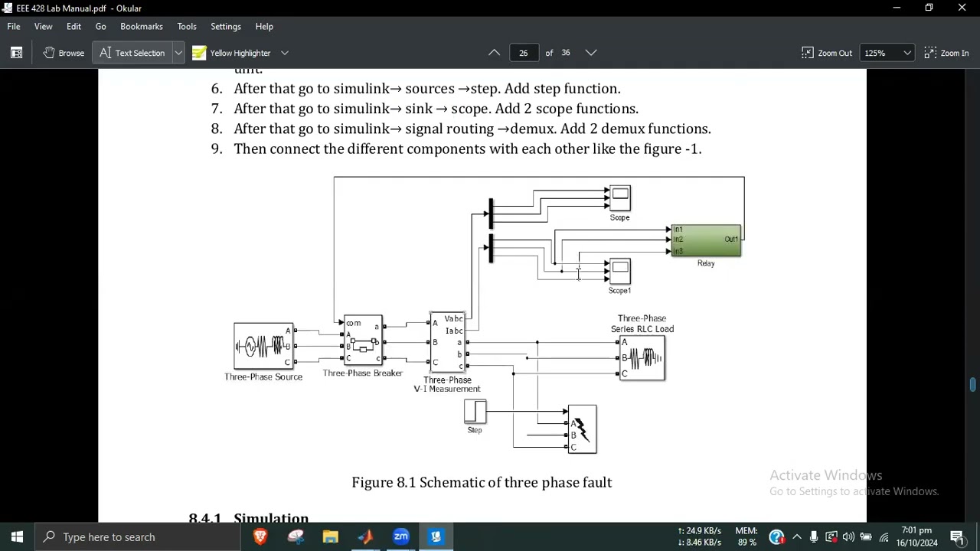Open the Text Selection tool dropdown arrow
This screenshot has width=980, height=551.
point(178,53)
